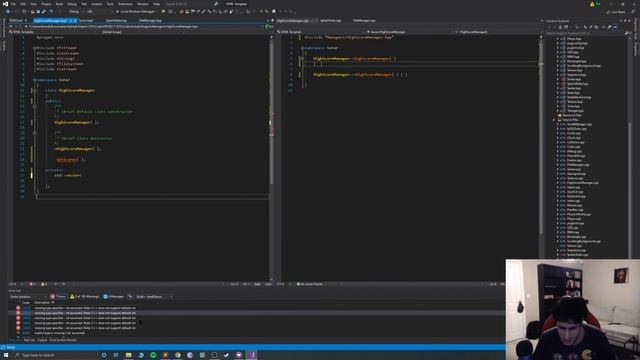Viewport: 640px width, 360px height.
Task: Toggle the Errors filter in Error List
Action: point(58,297)
